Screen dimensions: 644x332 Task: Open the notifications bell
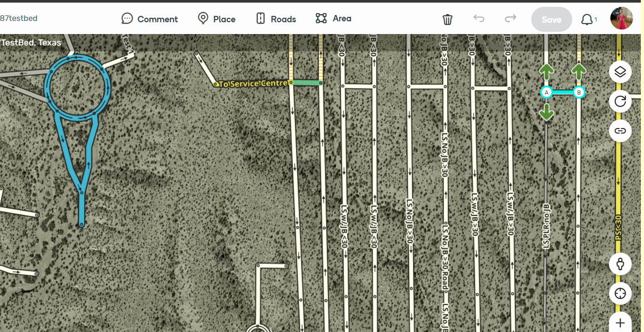click(x=587, y=20)
